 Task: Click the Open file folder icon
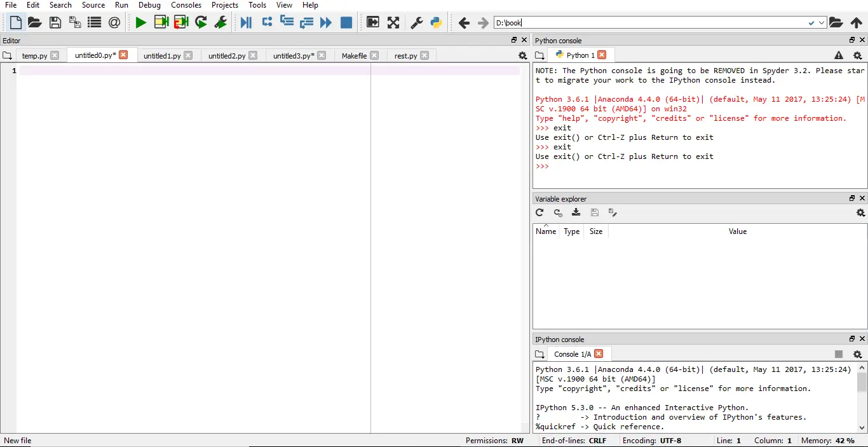(35, 23)
